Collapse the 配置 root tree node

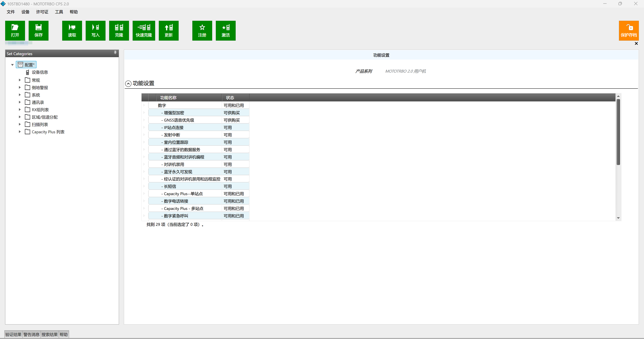pos(12,65)
